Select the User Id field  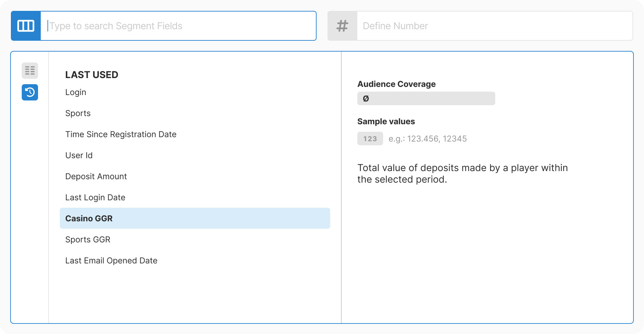(79, 155)
